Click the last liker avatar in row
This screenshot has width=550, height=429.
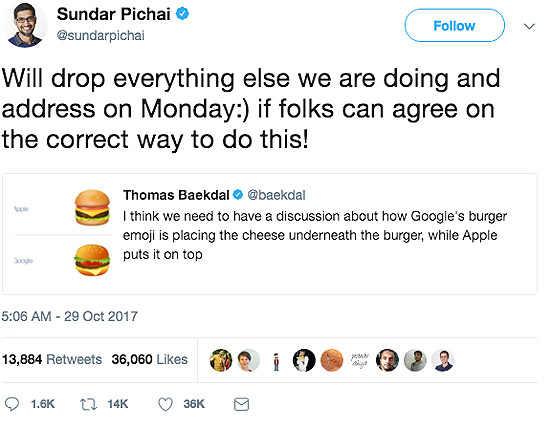coord(443,360)
